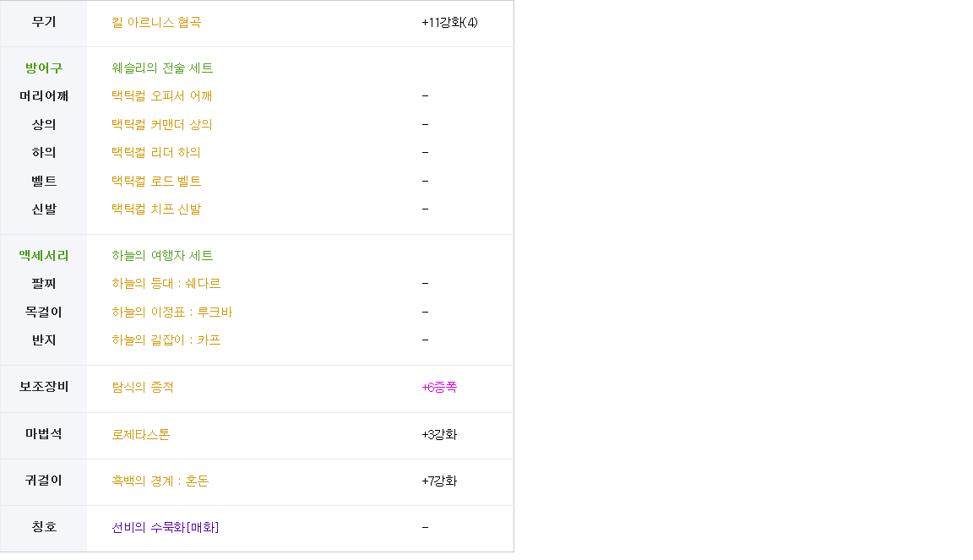Click necklace item 하늘의 이정표 : 루크바
This screenshot has height=560, width=973.
click(171, 313)
